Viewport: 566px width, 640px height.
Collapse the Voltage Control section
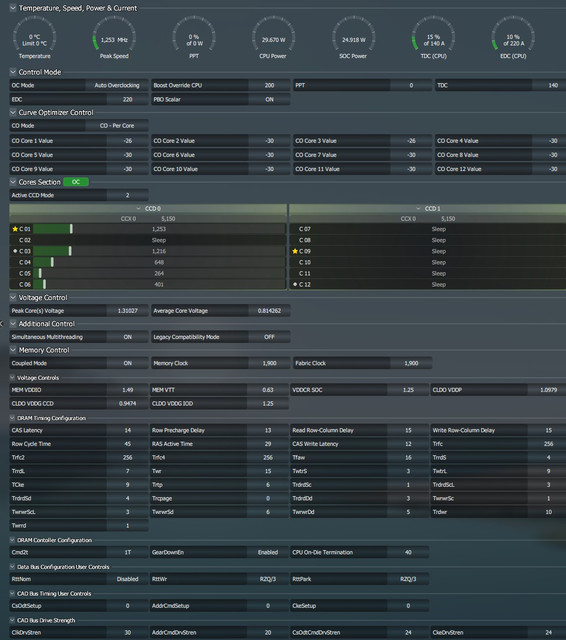(13, 297)
